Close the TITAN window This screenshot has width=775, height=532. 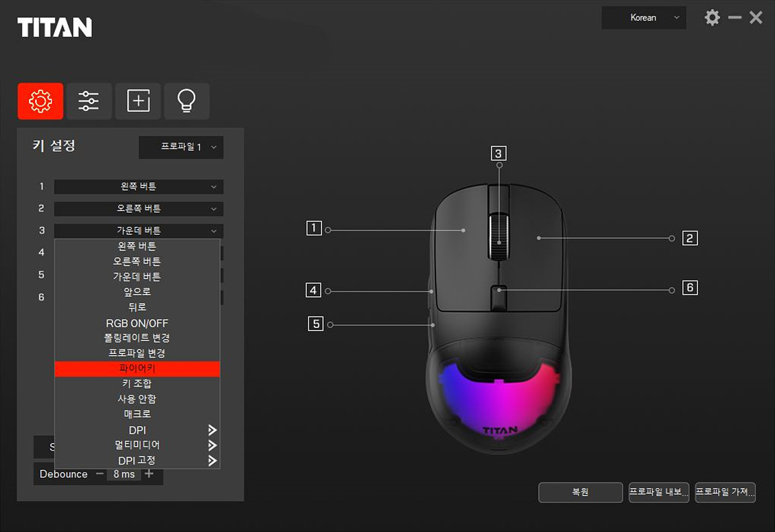click(x=756, y=17)
